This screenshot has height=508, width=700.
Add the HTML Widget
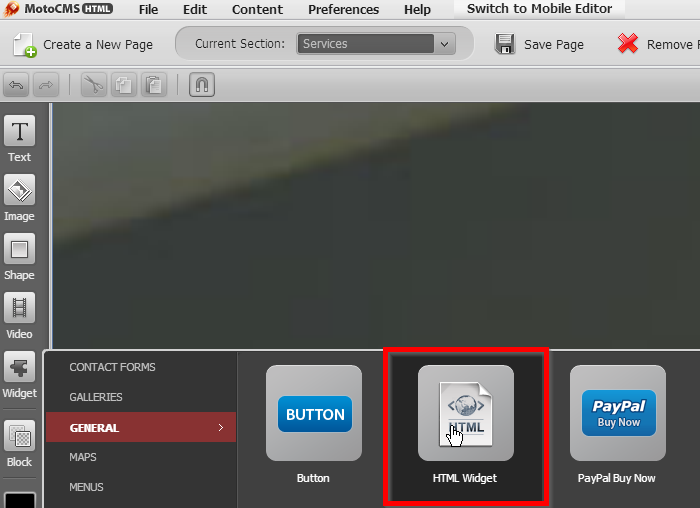point(466,413)
